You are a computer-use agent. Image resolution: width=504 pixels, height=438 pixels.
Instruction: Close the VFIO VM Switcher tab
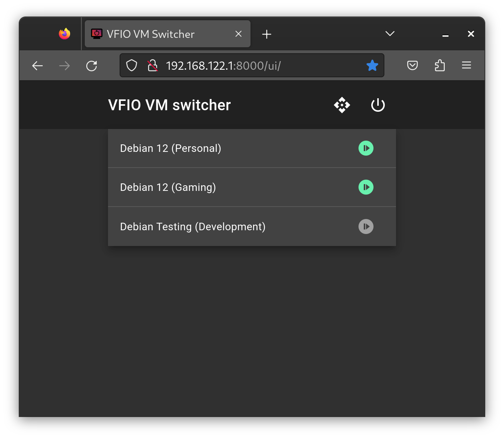click(x=238, y=34)
